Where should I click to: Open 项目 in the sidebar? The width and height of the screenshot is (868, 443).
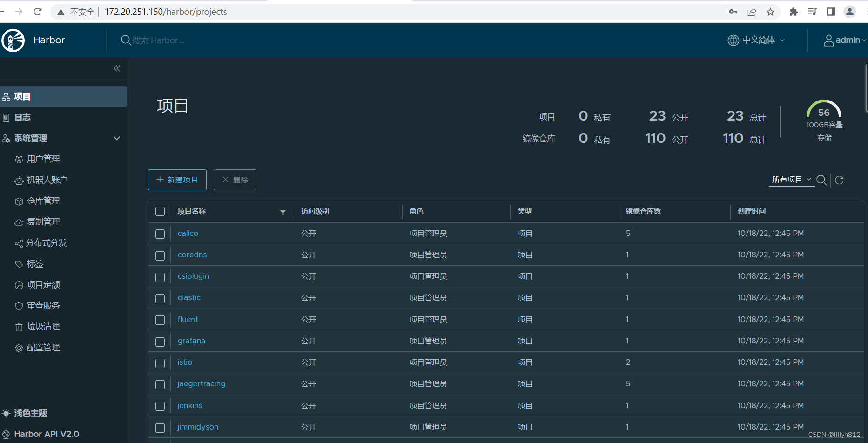[63, 96]
